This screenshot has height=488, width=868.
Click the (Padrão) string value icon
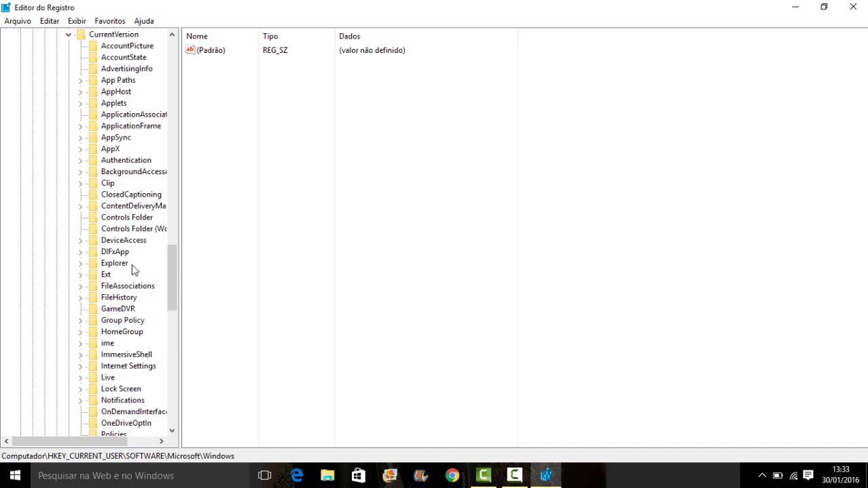coord(191,50)
